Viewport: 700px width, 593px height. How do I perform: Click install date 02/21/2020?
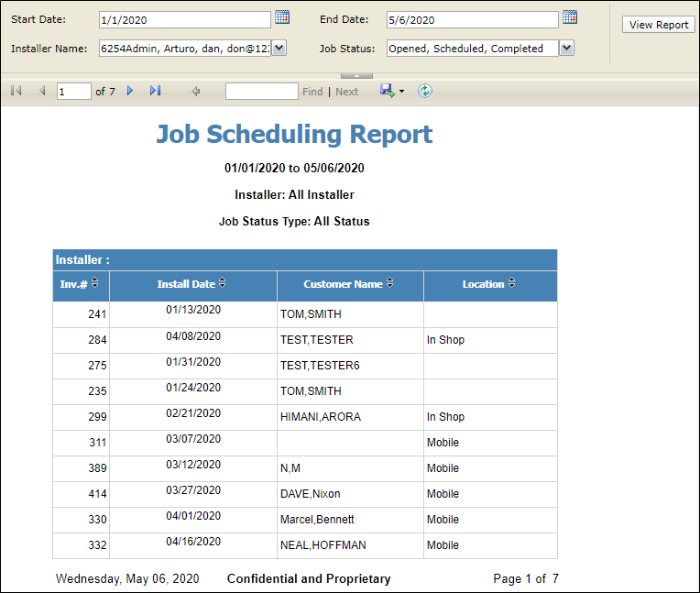click(193, 413)
